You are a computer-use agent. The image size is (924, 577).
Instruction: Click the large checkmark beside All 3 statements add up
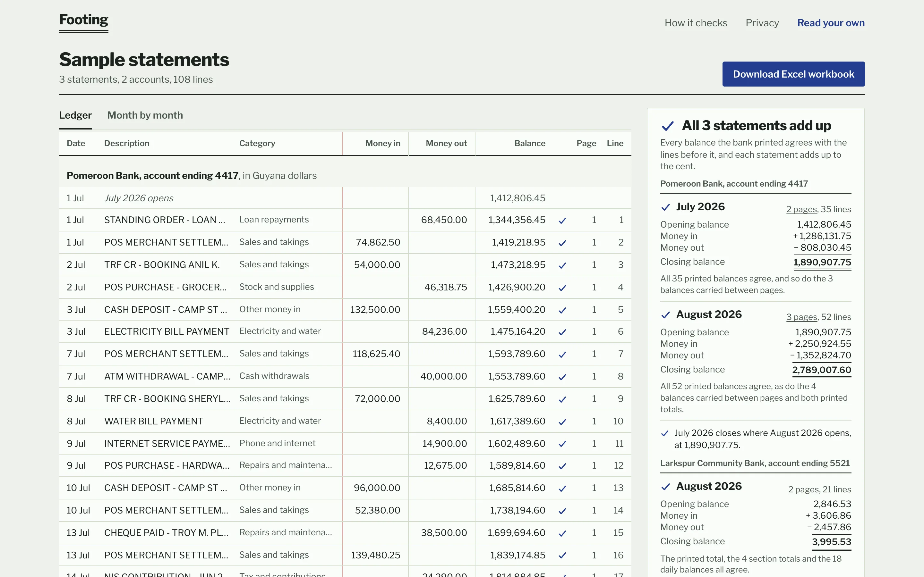tap(668, 126)
